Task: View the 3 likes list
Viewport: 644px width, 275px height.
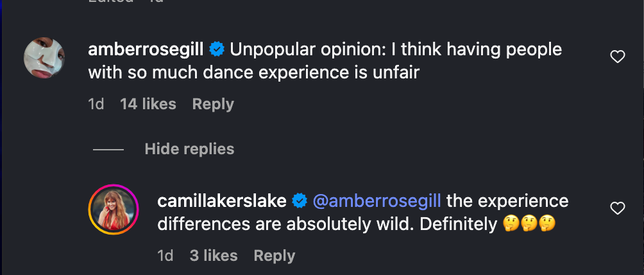Action: tap(214, 256)
